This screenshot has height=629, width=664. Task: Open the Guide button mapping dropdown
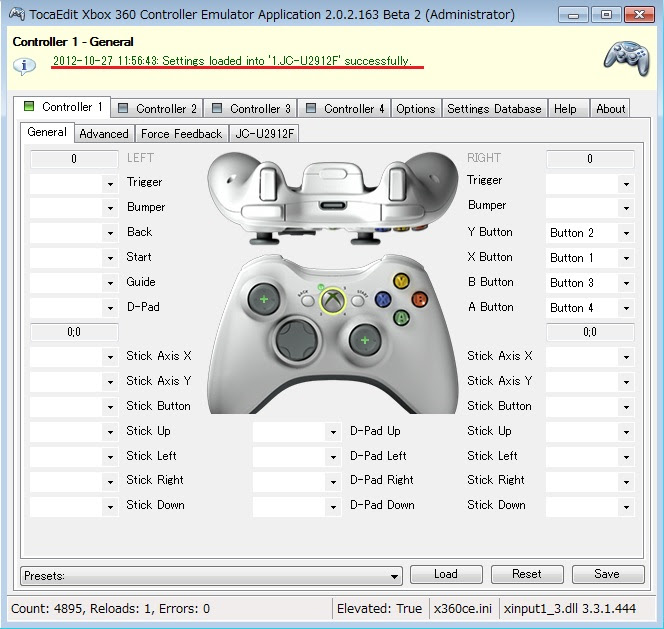[x=74, y=283]
